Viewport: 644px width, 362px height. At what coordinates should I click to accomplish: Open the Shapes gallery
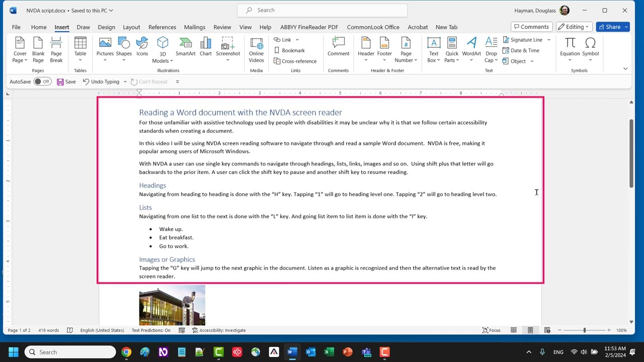coord(124,50)
